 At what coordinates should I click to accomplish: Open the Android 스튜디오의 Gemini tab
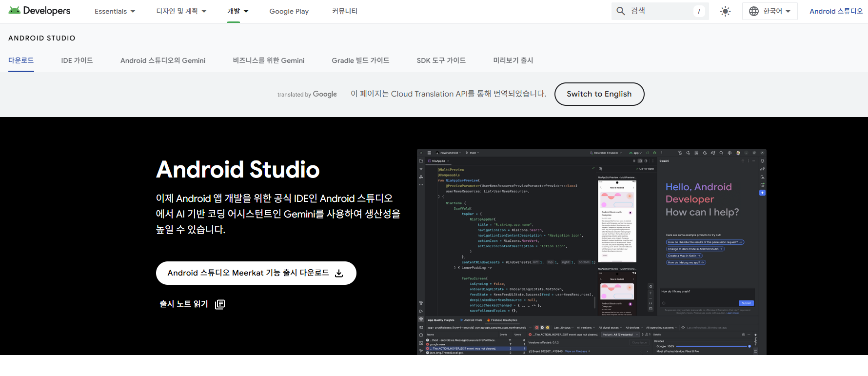coord(163,60)
